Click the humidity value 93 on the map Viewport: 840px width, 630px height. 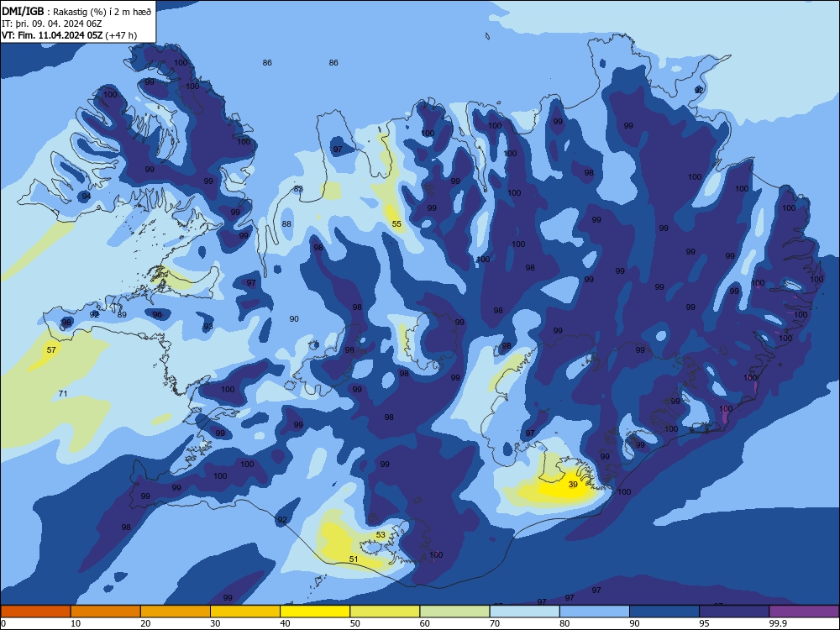208,326
